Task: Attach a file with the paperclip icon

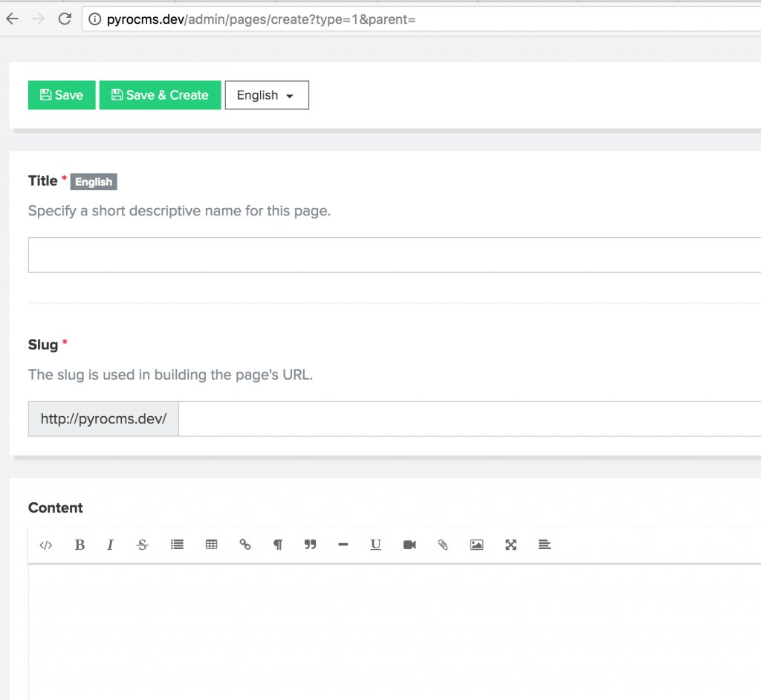Action: coord(442,545)
